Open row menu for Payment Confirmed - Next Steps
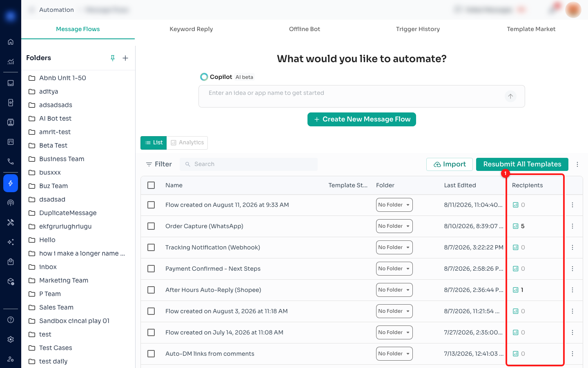This screenshot has width=588, height=368. coord(572,269)
